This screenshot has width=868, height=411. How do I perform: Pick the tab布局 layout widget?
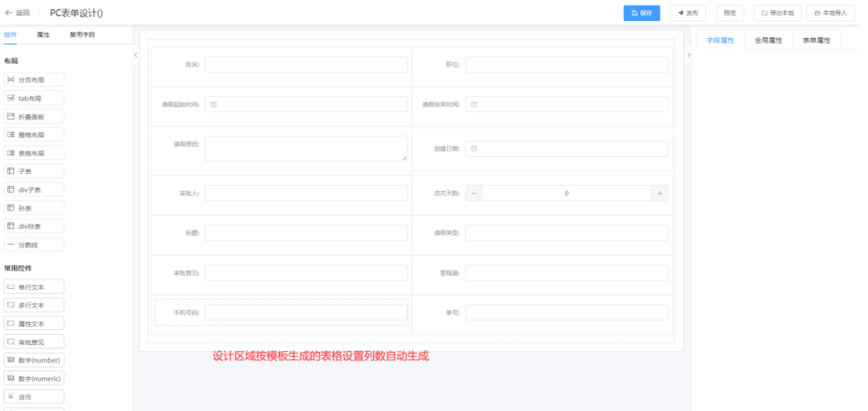pyautogui.click(x=33, y=99)
